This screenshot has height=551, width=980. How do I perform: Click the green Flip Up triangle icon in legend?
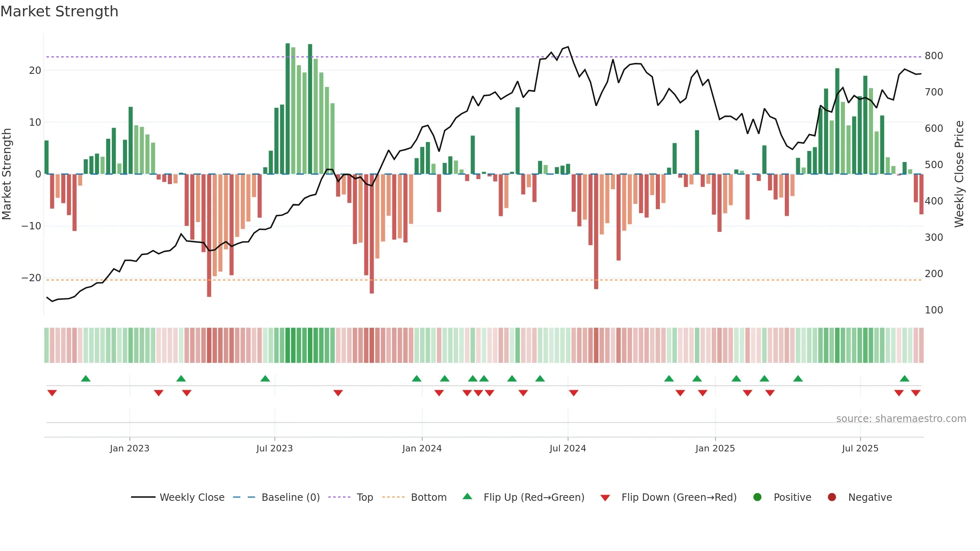468,496
